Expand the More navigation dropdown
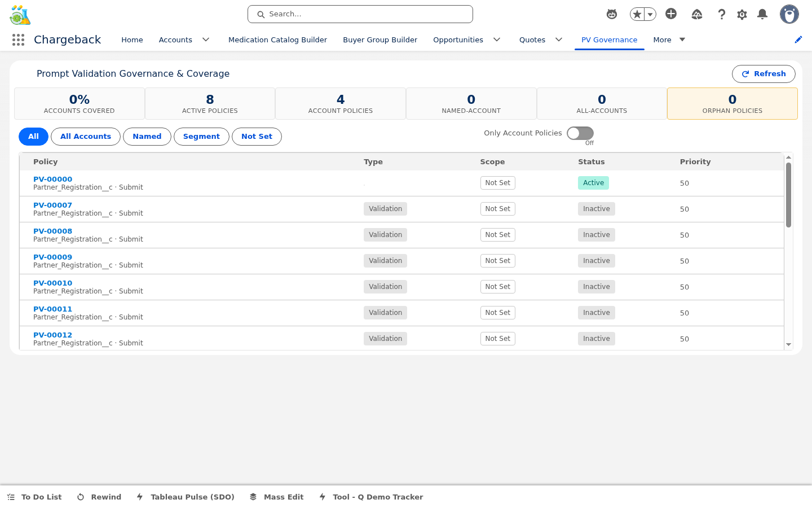The height and width of the screenshot is (508, 812). tap(669, 40)
